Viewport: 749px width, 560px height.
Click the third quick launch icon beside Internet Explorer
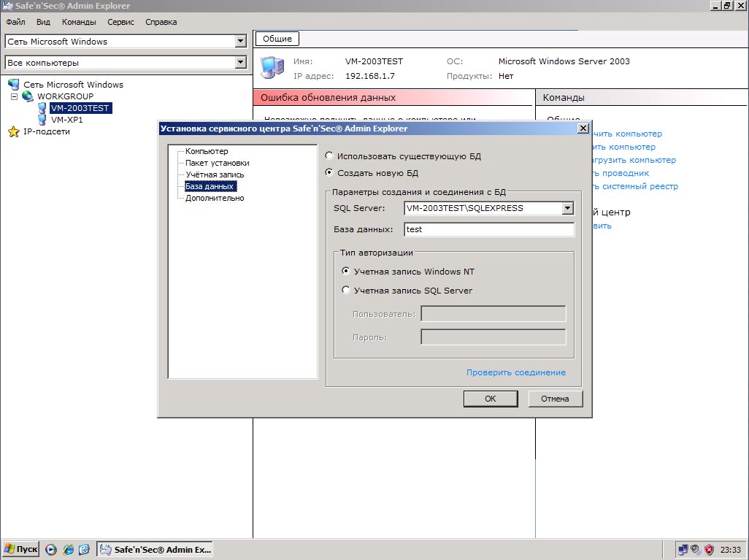click(x=84, y=550)
